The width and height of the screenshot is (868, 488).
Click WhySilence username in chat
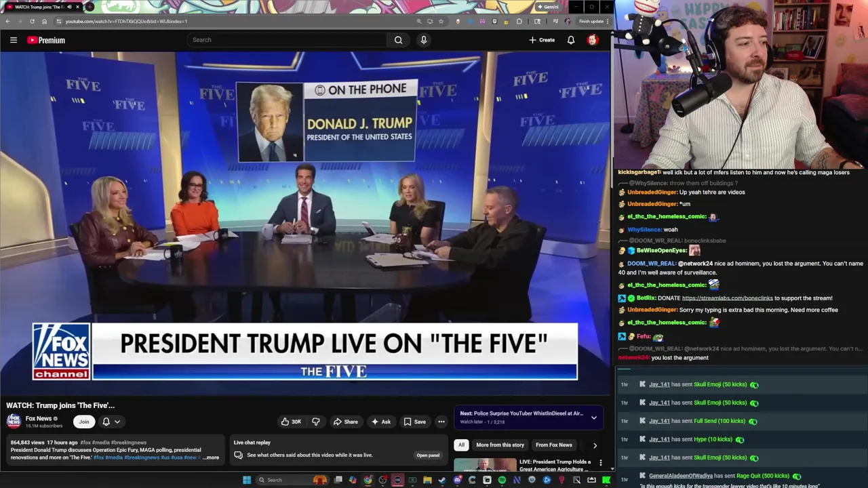coord(644,230)
